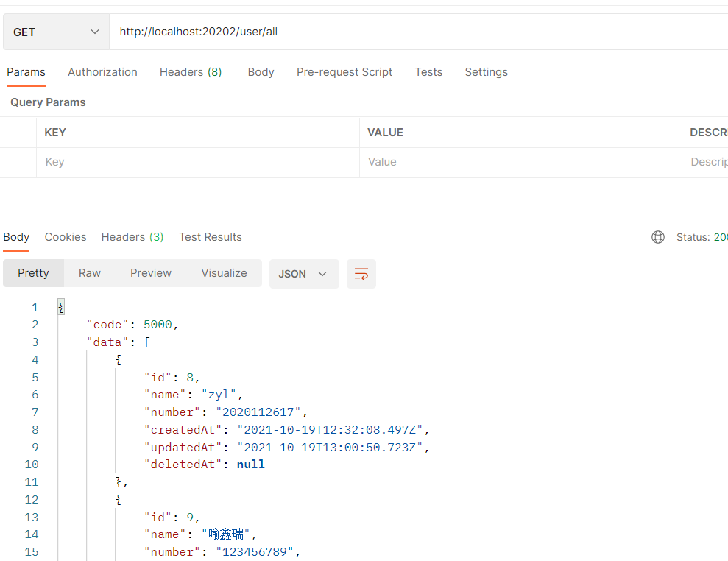Switch to Visualize view
728x561 pixels.
[224, 273]
